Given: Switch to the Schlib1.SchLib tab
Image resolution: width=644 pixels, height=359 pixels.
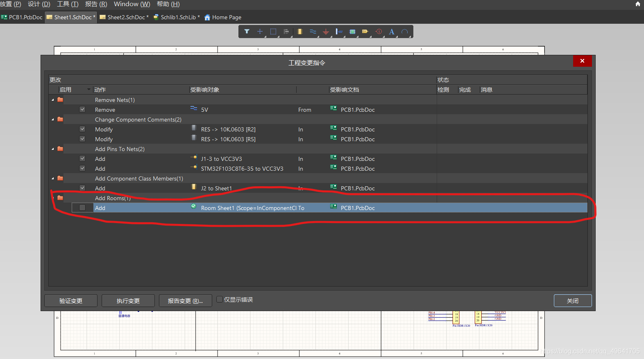Looking at the screenshot, I should (177, 17).
